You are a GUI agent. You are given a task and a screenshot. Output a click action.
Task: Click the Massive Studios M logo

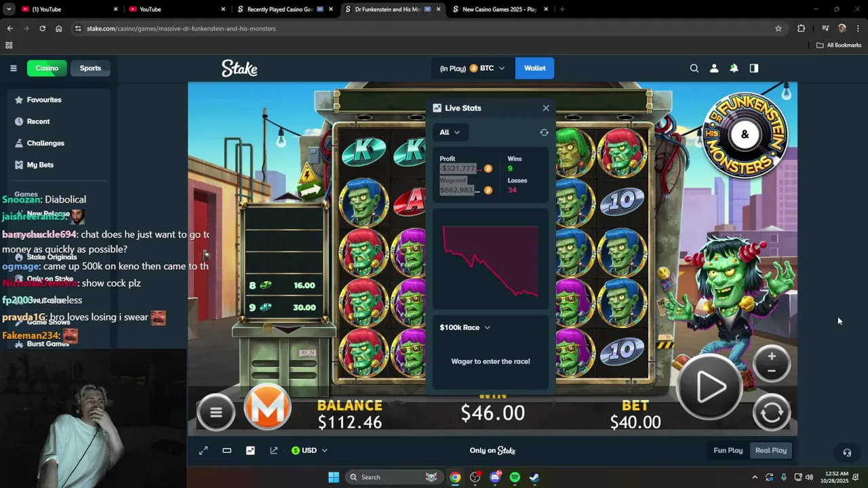[268, 407]
